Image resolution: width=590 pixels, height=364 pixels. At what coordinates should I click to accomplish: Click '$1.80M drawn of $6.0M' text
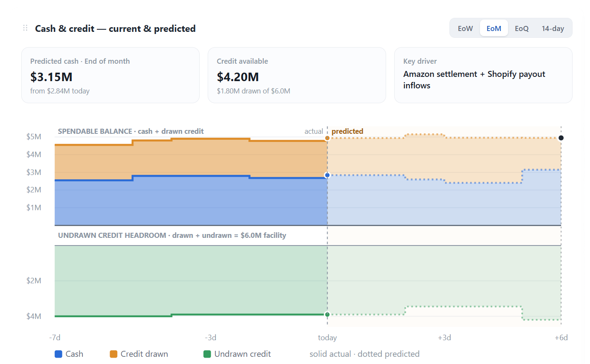pyautogui.click(x=254, y=90)
